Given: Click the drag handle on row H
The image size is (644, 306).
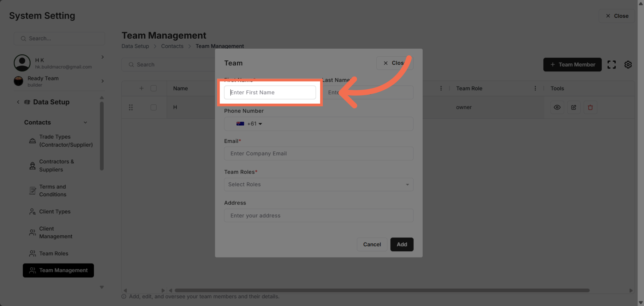Looking at the screenshot, I should (x=131, y=107).
